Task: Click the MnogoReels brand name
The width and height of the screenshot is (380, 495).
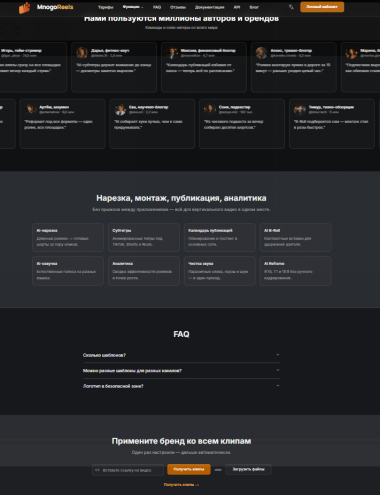Action: click(55, 7)
